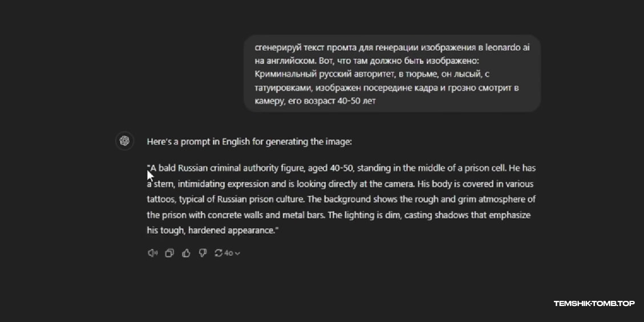Regenerate the response using the circular arrows icon
Image resolution: width=644 pixels, height=322 pixels.
click(x=218, y=253)
